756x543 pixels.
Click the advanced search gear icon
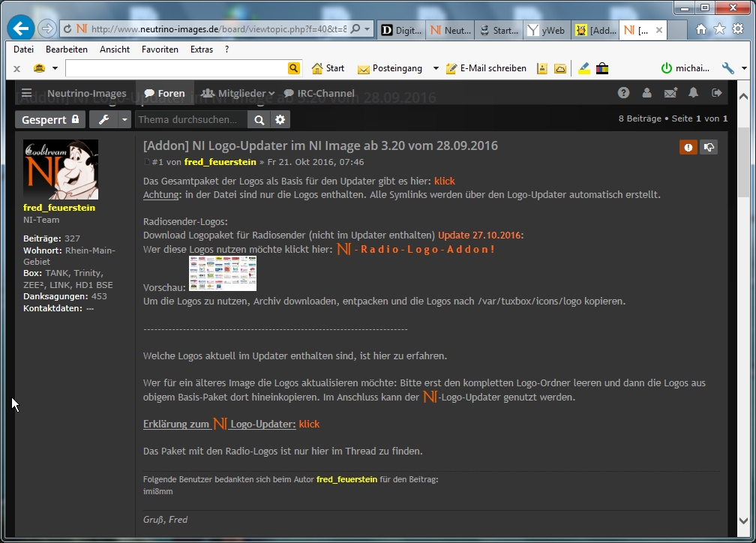[x=280, y=120]
